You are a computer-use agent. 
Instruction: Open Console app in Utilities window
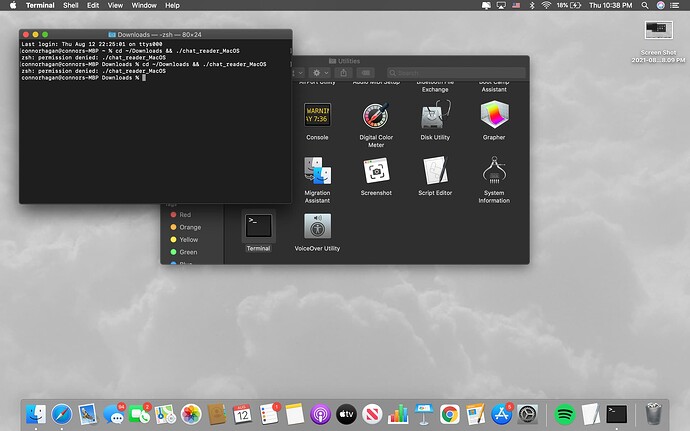pyautogui.click(x=317, y=115)
